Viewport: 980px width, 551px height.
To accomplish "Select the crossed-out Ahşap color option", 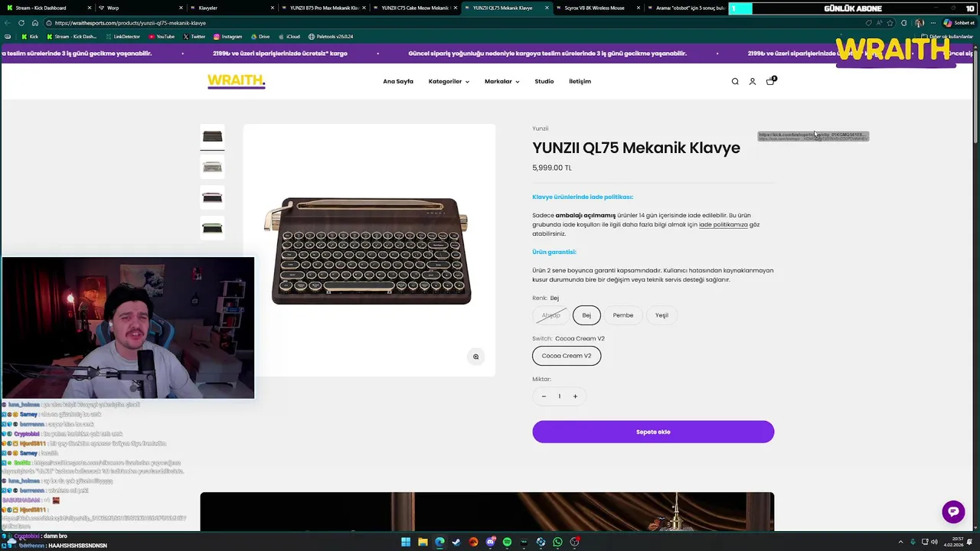I will (x=551, y=315).
